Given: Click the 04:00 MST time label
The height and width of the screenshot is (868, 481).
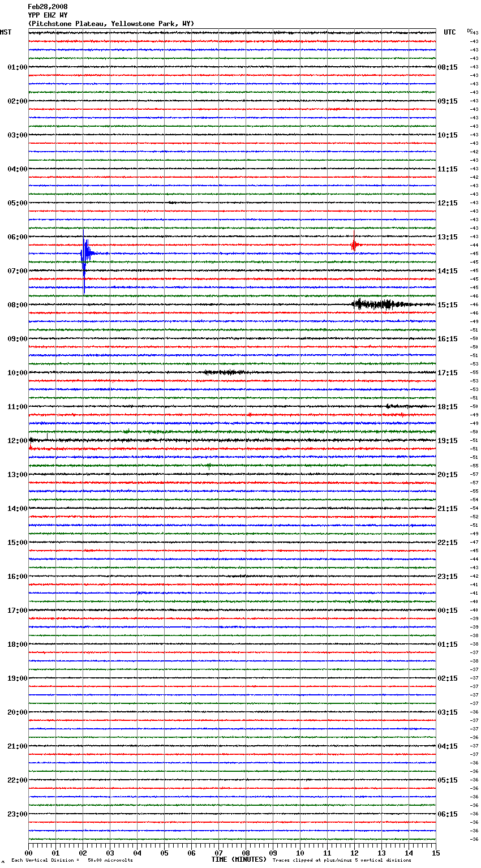Looking at the screenshot, I should tap(18, 169).
